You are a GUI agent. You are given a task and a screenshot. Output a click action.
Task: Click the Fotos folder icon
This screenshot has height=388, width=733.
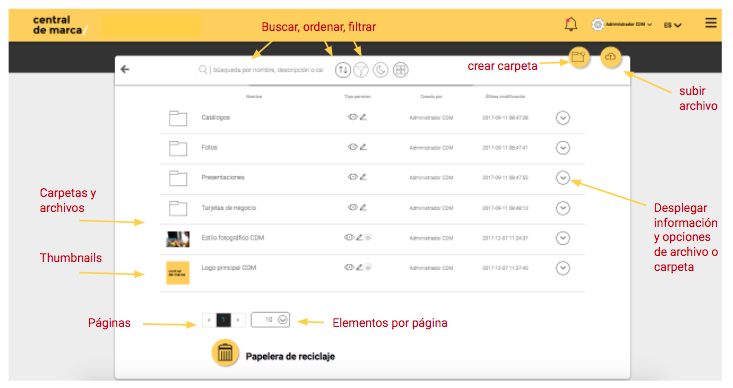pos(178,148)
